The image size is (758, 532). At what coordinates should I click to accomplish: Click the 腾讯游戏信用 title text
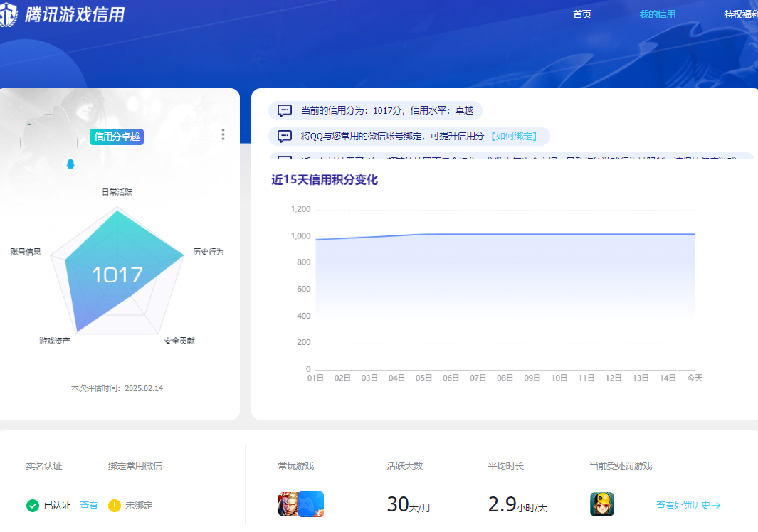click(x=75, y=14)
